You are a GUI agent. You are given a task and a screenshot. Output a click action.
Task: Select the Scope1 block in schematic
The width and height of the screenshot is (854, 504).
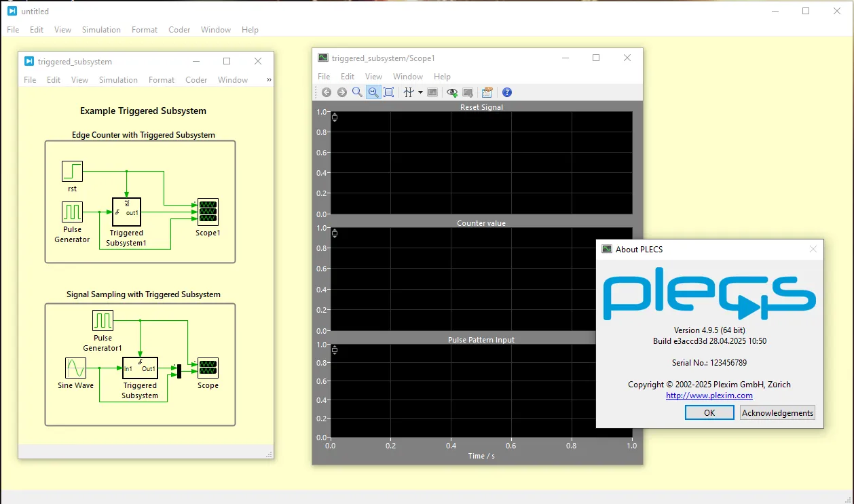[208, 212]
